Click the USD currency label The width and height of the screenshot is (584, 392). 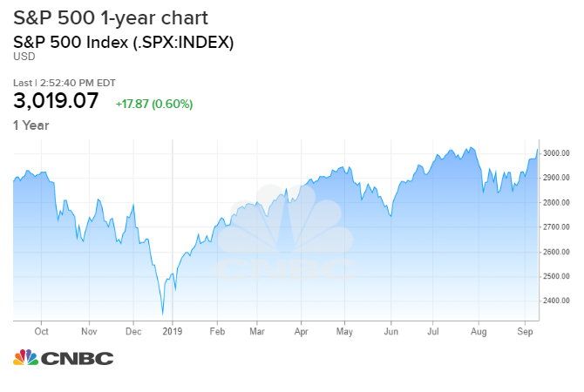(x=24, y=57)
